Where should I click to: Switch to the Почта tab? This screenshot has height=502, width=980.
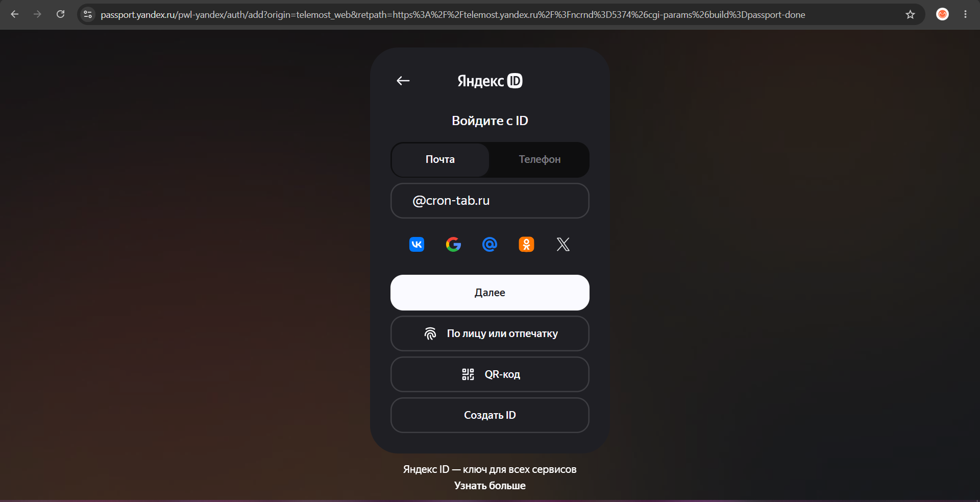point(440,160)
